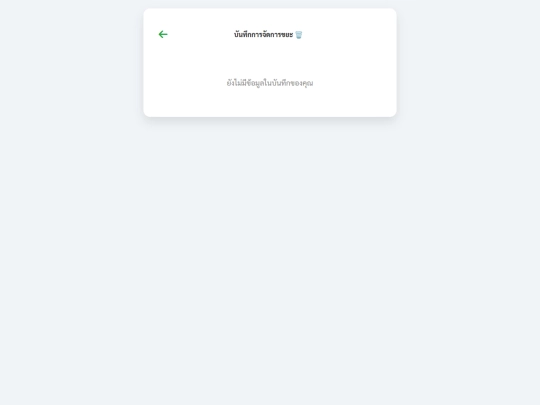Click the white card's empty area below message
The image size is (540, 405).
click(270, 103)
